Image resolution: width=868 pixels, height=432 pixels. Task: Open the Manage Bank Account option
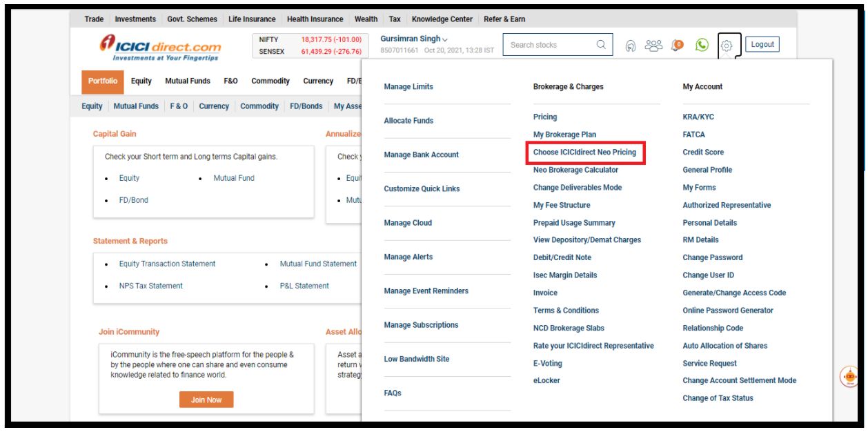pyautogui.click(x=421, y=155)
